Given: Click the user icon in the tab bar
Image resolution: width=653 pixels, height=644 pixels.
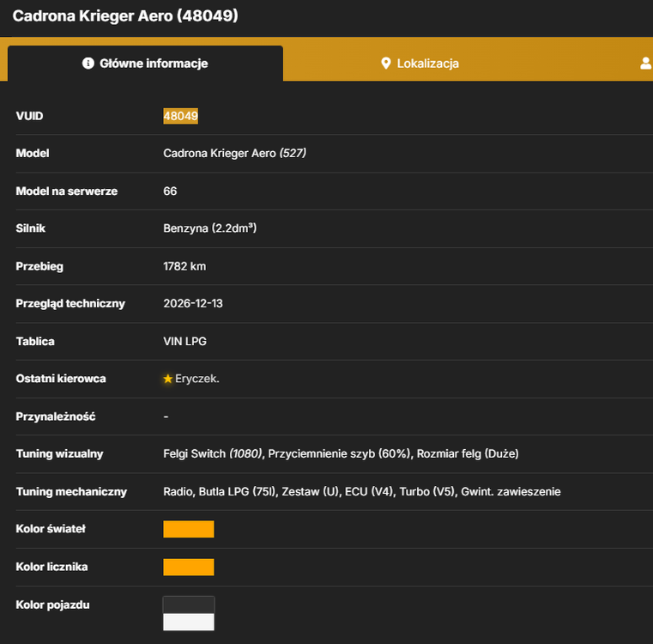Looking at the screenshot, I should (x=646, y=64).
